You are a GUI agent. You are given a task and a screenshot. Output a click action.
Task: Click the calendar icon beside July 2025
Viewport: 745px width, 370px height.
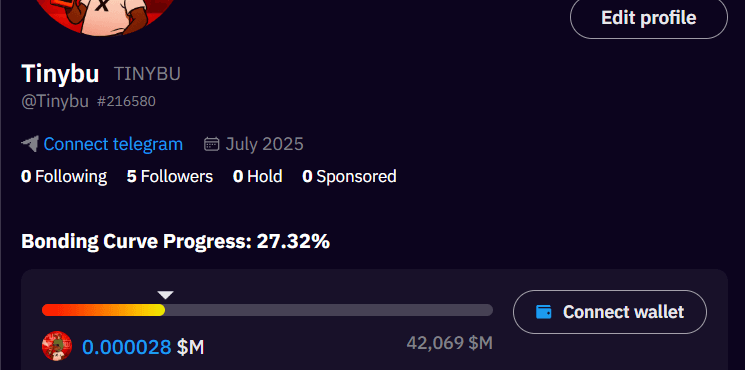211,143
